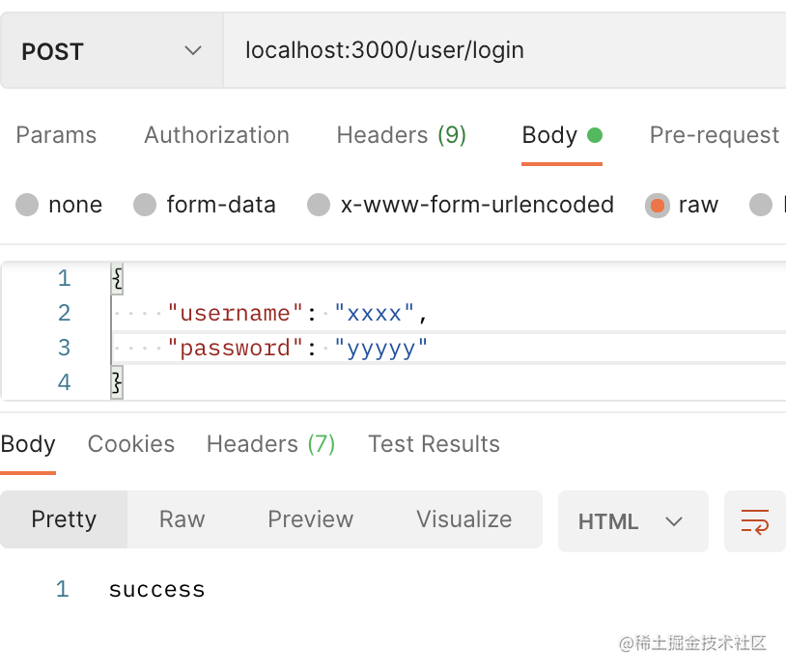
Task: Open the Visualize response view
Action: pyautogui.click(x=463, y=519)
